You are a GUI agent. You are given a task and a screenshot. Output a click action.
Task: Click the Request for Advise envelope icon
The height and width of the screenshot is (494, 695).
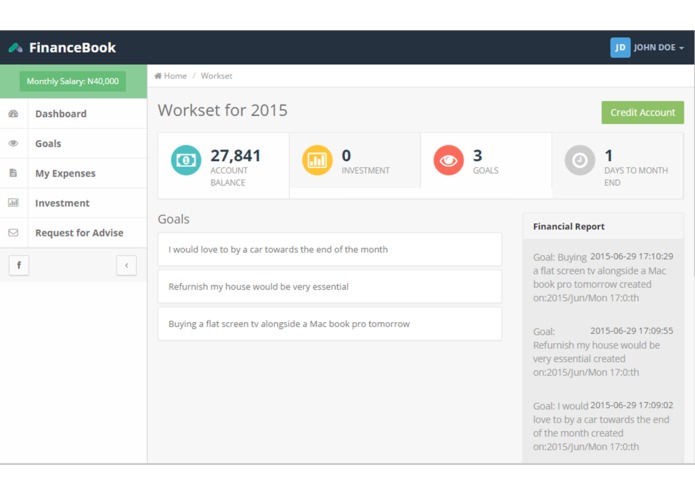[13, 233]
